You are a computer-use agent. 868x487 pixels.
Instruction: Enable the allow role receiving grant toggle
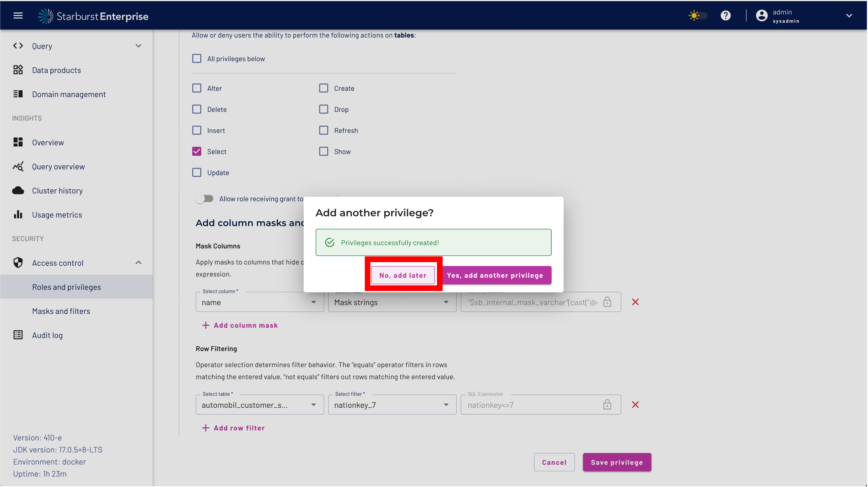click(205, 198)
